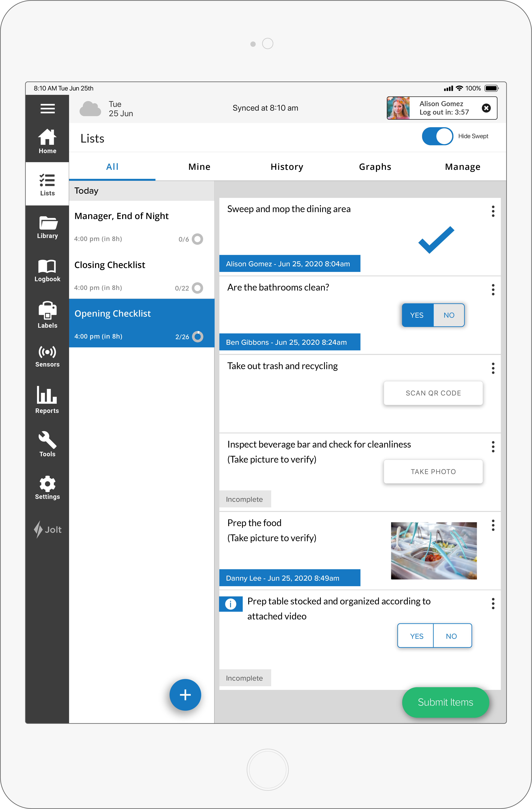
Task: Select NO for bathrooms clean question
Action: click(448, 315)
